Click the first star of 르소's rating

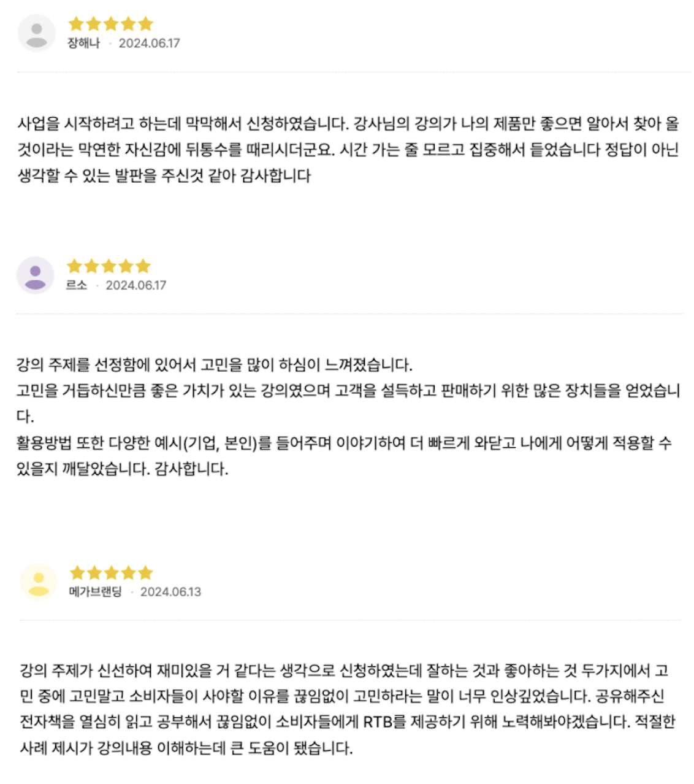pos(74,266)
